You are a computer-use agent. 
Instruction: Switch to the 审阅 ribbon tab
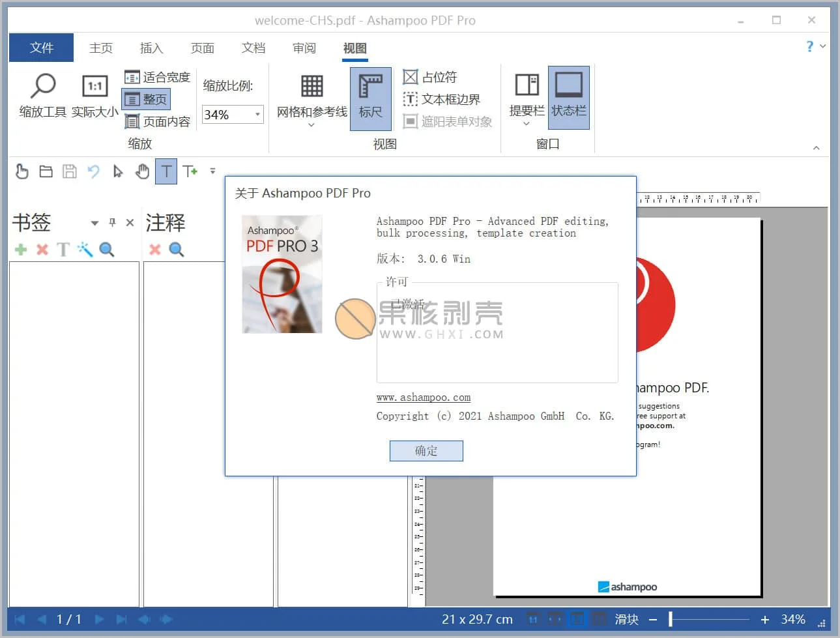pos(304,48)
